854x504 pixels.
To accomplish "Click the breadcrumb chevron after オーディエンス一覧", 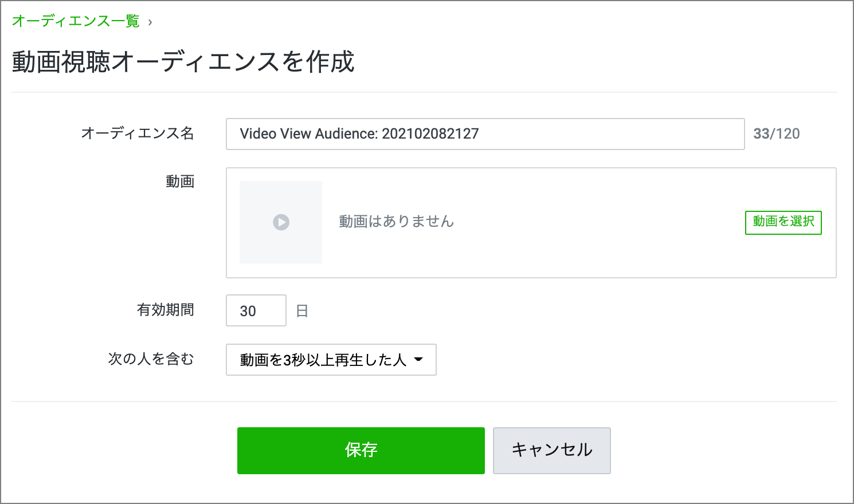I will click(150, 22).
